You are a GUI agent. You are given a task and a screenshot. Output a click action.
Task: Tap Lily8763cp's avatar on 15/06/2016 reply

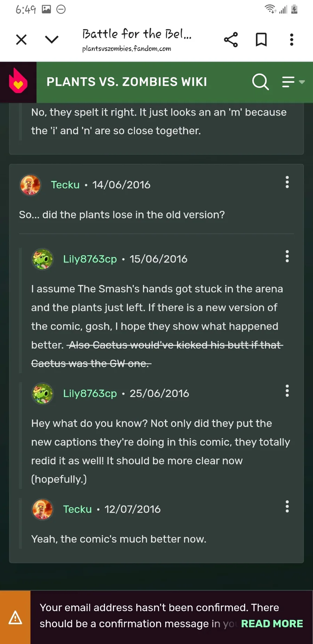pyautogui.click(x=42, y=259)
